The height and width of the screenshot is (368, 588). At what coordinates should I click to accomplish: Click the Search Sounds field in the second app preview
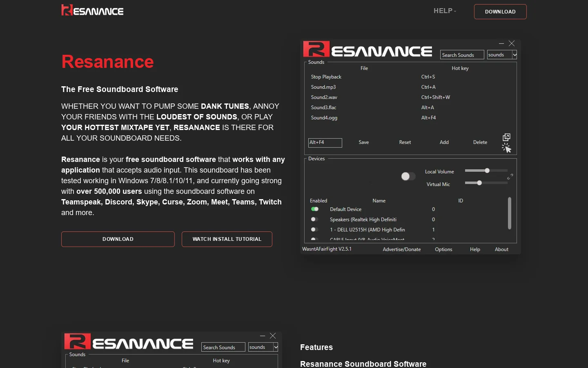223,347
